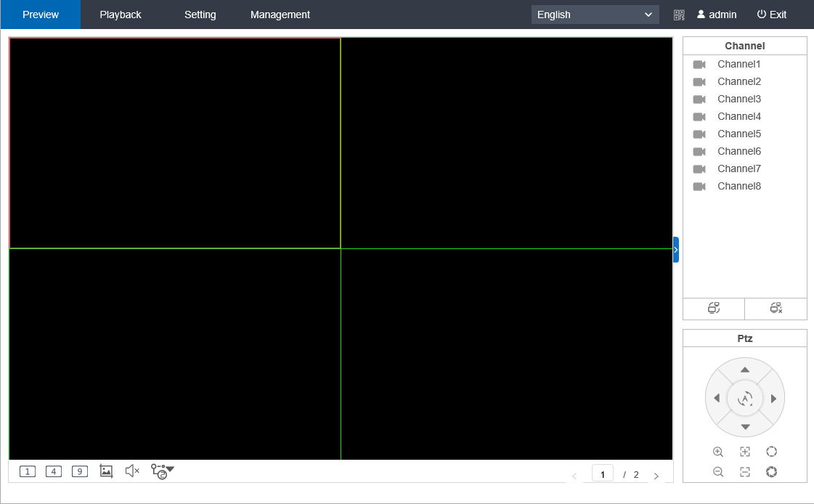Click the page number input field
The height and width of the screenshot is (504, 814).
pos(603,475)
